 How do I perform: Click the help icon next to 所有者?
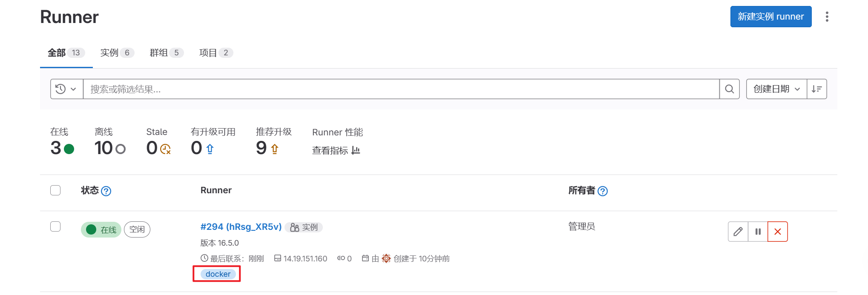click(x=603, y=191)
